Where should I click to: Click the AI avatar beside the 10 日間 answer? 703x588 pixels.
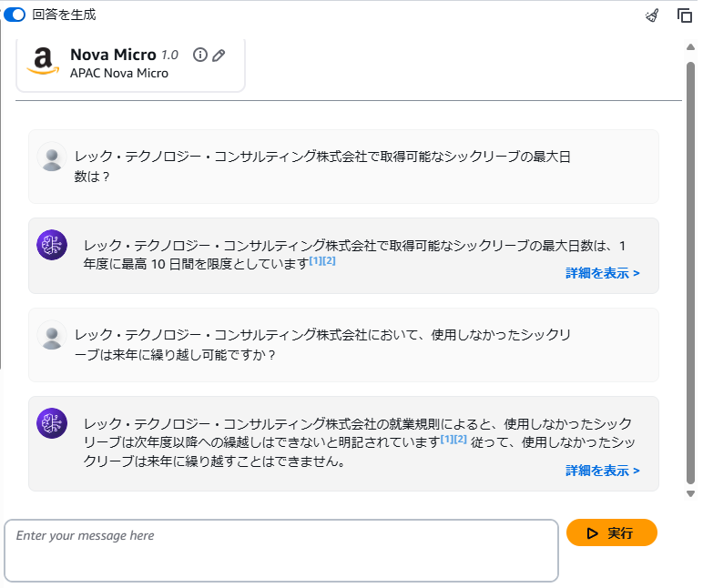pos(52,245)
